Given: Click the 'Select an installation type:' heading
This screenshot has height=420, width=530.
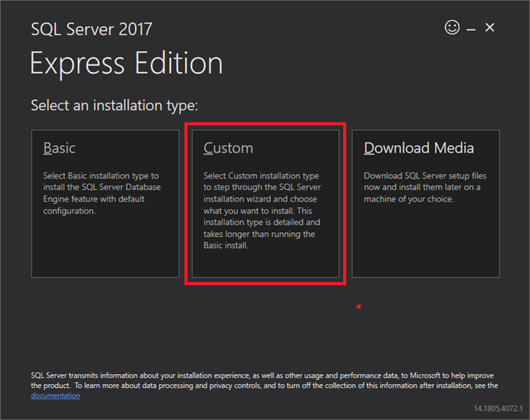Looking at the screenshot, I should (114, 106).
